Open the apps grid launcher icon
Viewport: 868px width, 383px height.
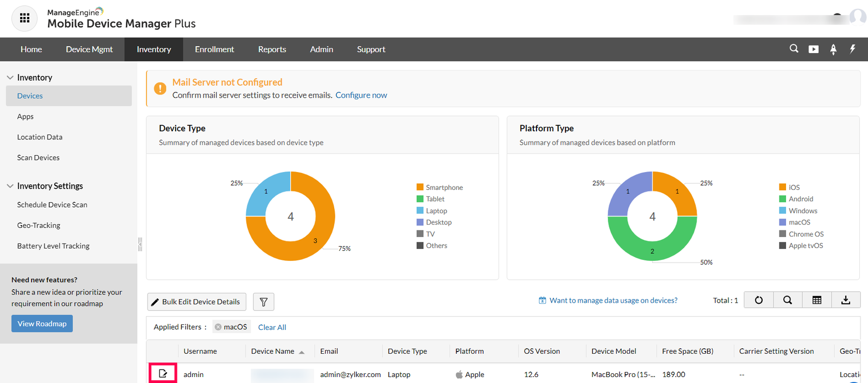point(24,18)
